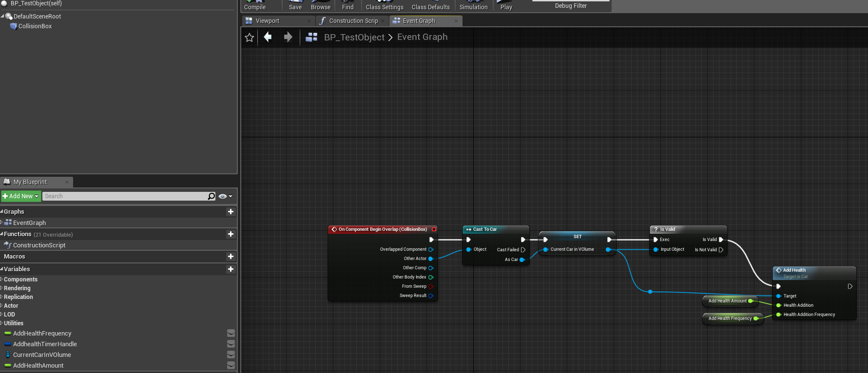Collapse the Graphs section

click(x=2, y=211)
